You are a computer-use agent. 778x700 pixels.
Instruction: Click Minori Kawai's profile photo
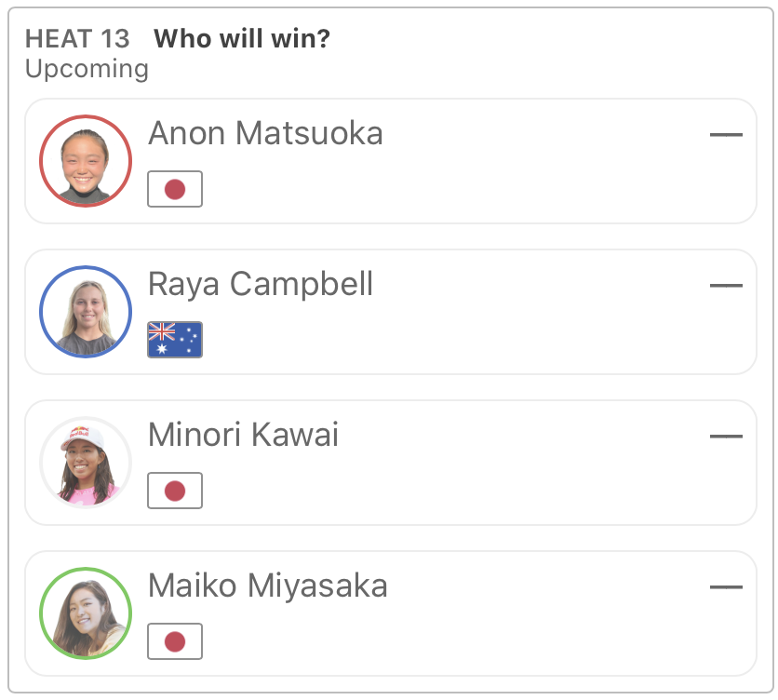(x=86, y=463)
